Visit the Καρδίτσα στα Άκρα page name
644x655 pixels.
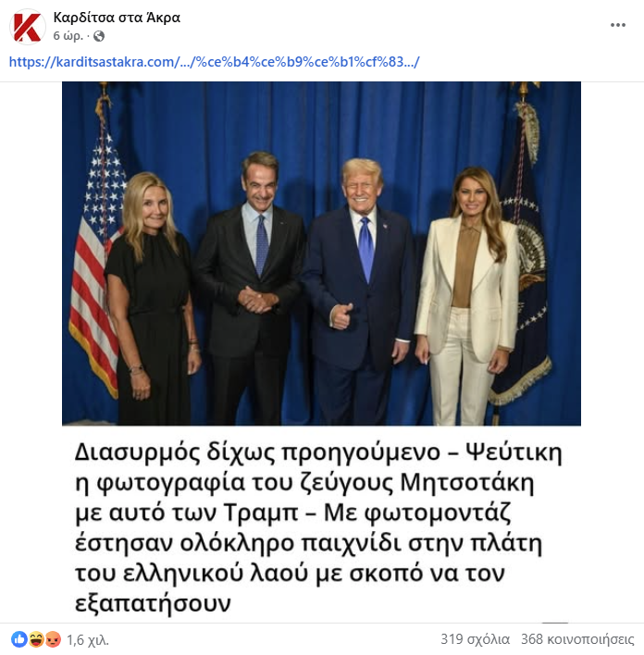pos(117,18)
